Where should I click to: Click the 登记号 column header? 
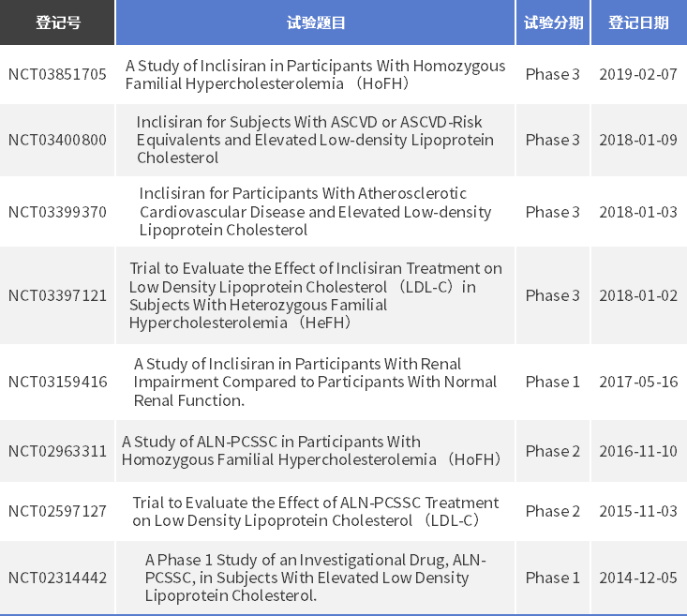57,23
